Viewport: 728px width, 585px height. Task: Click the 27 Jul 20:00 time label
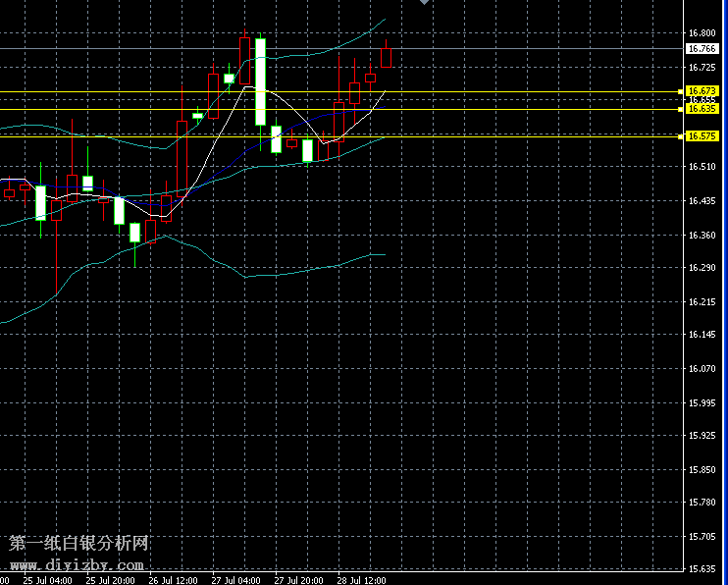point(297,580)
